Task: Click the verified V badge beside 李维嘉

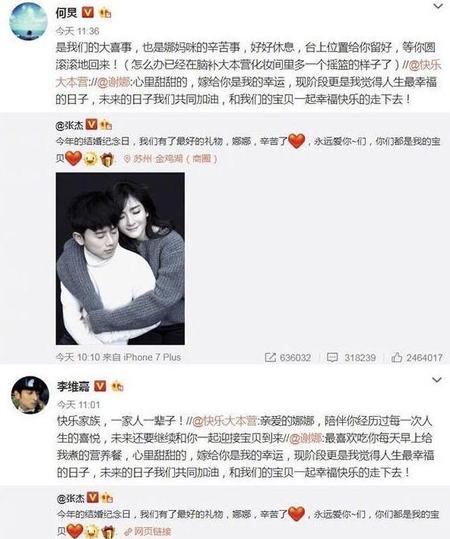Action: tap(100, 386)
